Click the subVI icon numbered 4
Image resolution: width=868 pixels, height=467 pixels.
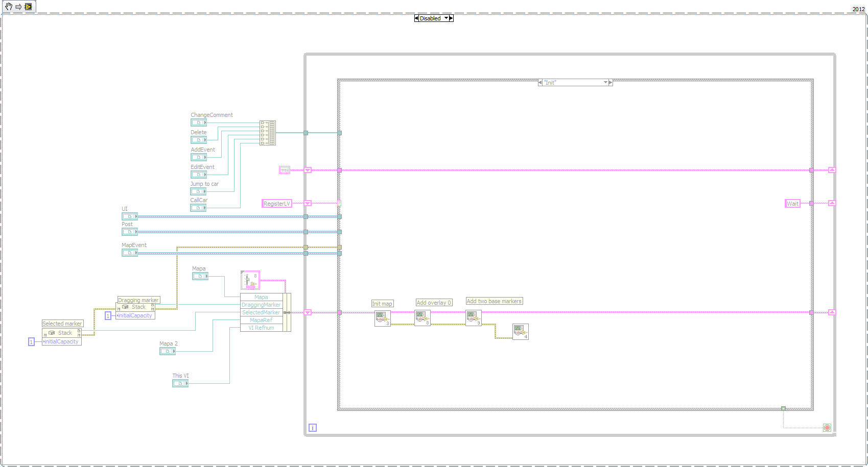point(521,332)
